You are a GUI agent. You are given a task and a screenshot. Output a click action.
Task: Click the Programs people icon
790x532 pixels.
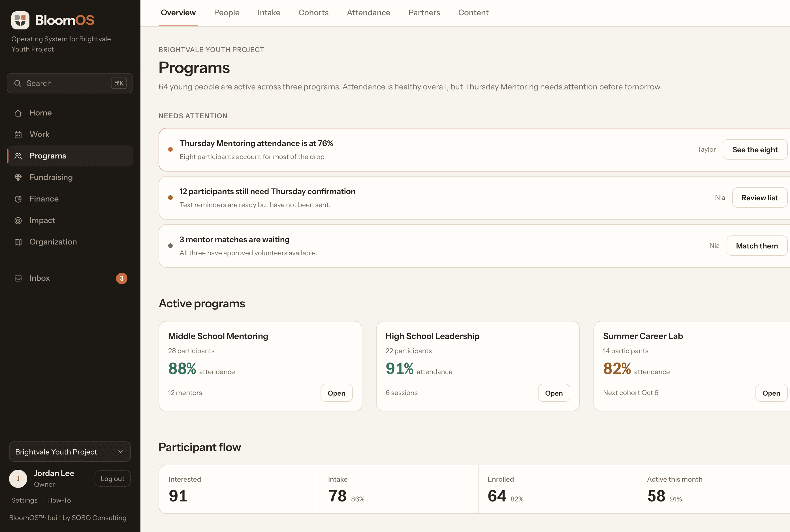pos(18,156)
